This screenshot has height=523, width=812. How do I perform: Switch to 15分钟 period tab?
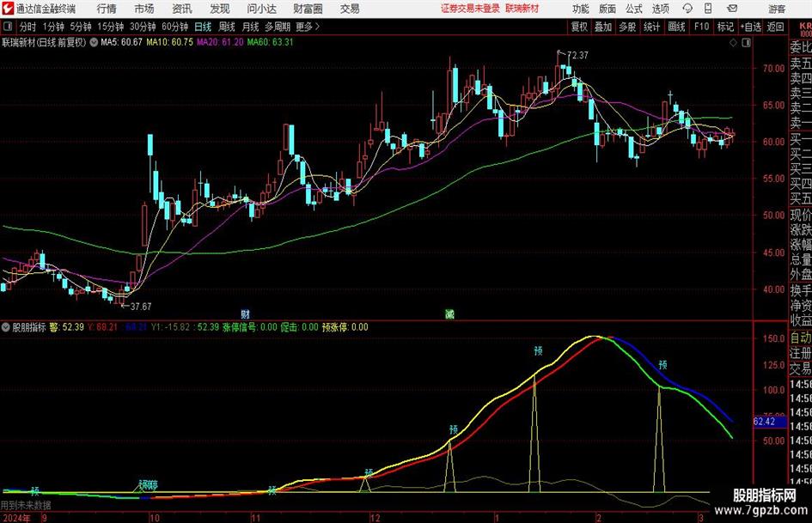pos(111,27)
